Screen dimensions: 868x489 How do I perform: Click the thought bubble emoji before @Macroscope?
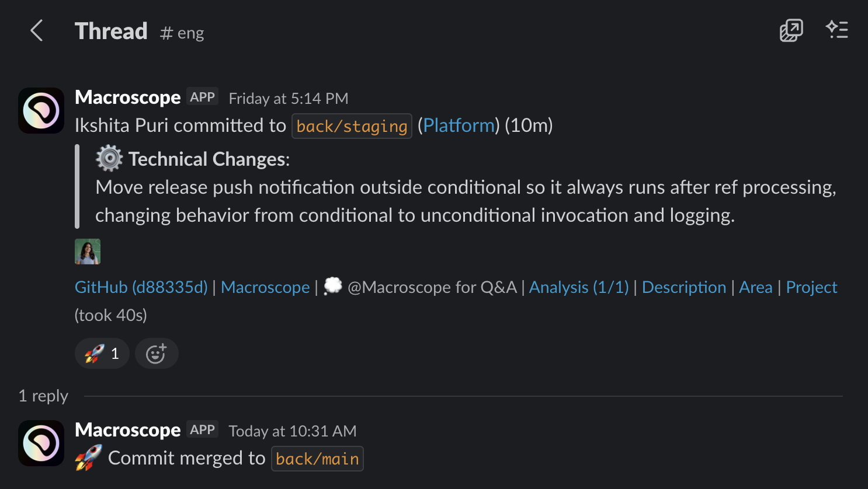coord(332,287)
